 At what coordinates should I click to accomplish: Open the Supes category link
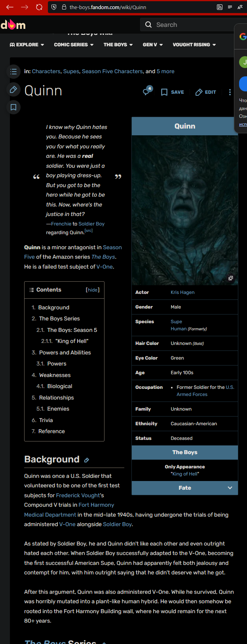coord(71,71)
